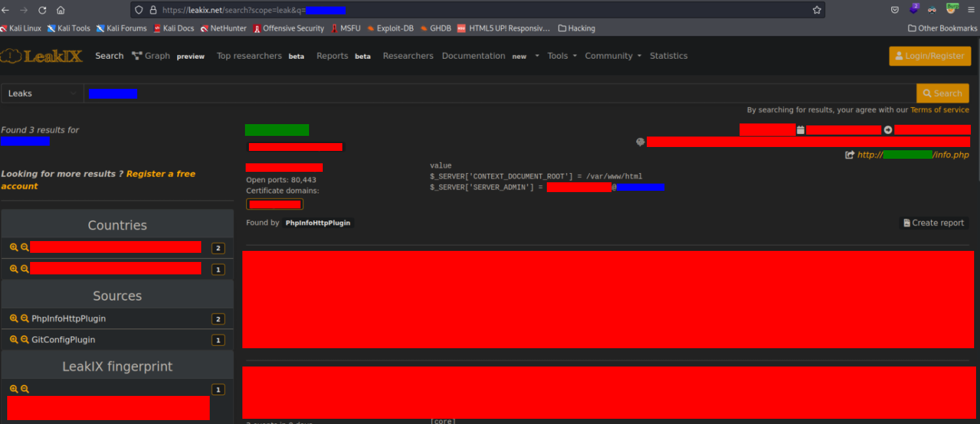Viewport: 980px width, 424px height.
Task: Open the Burp proxy extension icon
Action: pos(952,9)
